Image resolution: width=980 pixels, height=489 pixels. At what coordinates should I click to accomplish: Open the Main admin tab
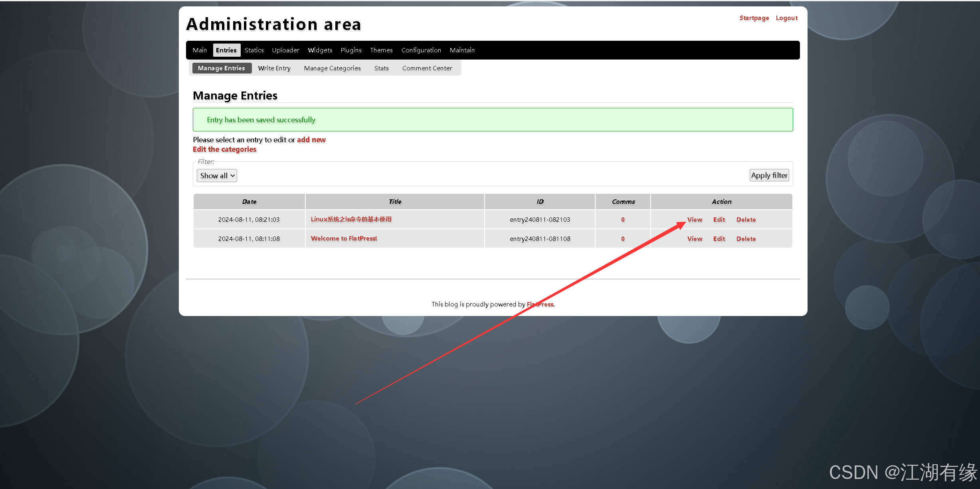(x=200, y=50)
